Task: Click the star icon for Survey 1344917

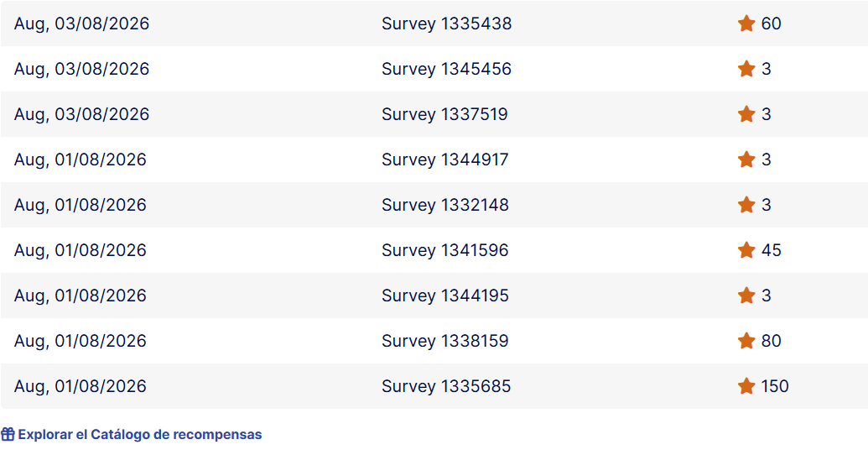Action: tap(746, 160)
